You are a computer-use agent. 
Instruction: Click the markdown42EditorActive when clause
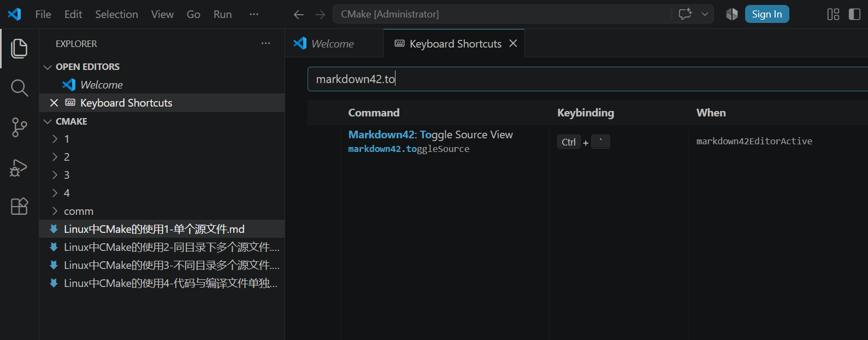click(754, 141)
